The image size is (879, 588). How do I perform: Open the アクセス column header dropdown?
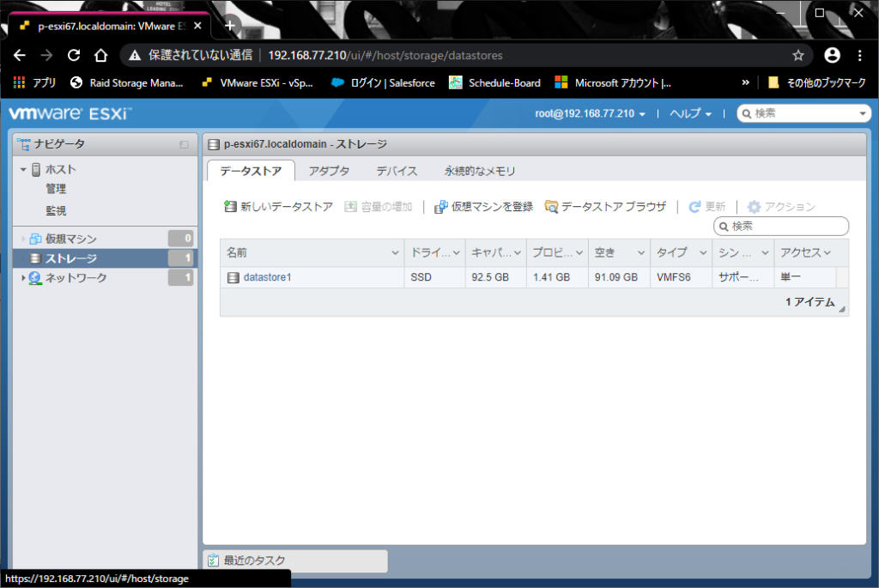pyautogui.click(x=827, y=253)
